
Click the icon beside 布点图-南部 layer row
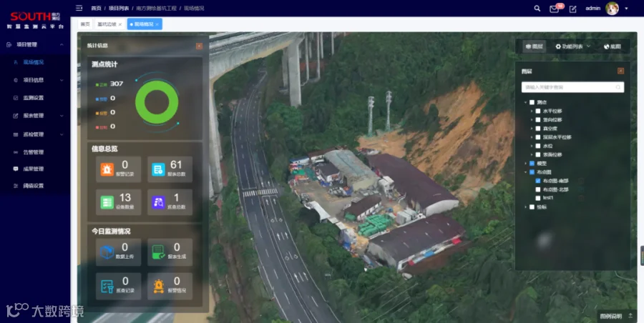(x=581, y=181)
